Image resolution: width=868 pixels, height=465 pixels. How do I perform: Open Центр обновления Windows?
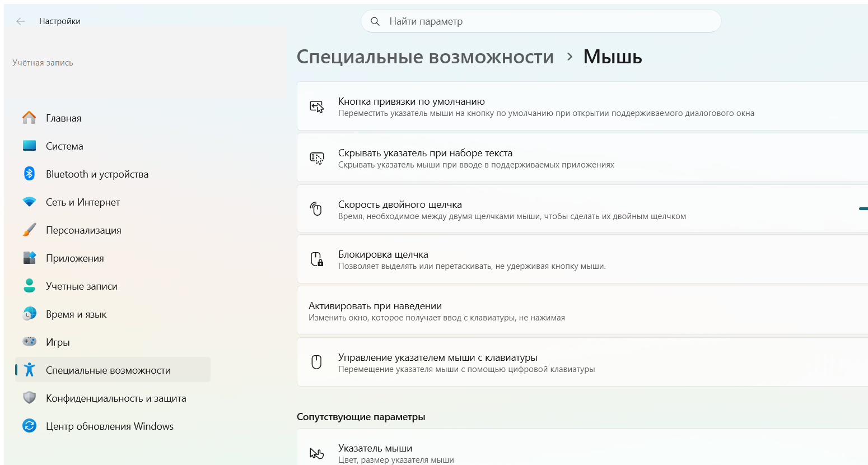pyautogui.click(x=113, y=426)
